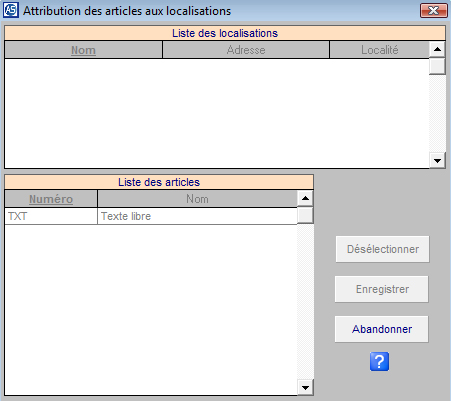Click down arrow of articles list scrollbar
This screenshot has height=401, width=451.
[x=305, y=387]
